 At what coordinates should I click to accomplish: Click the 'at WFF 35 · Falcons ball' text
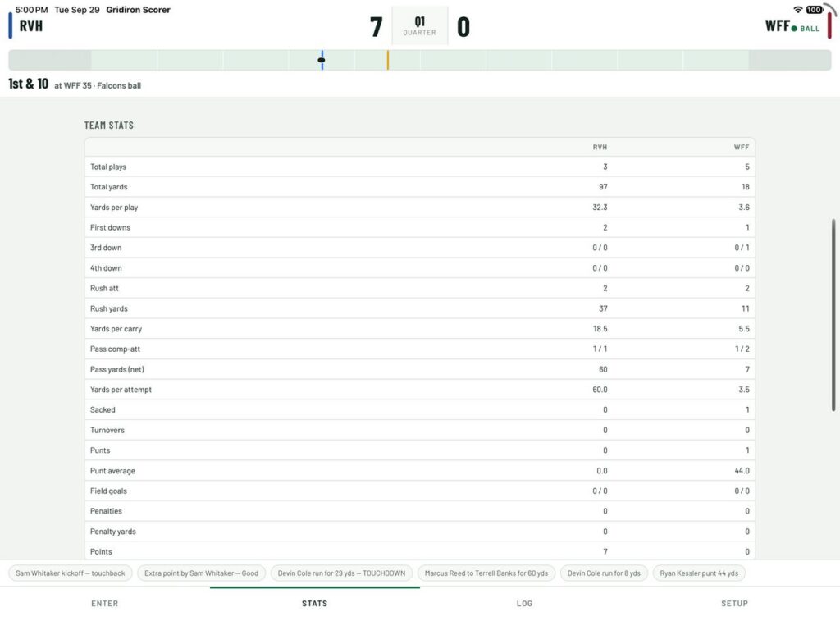tap(98, 85)
